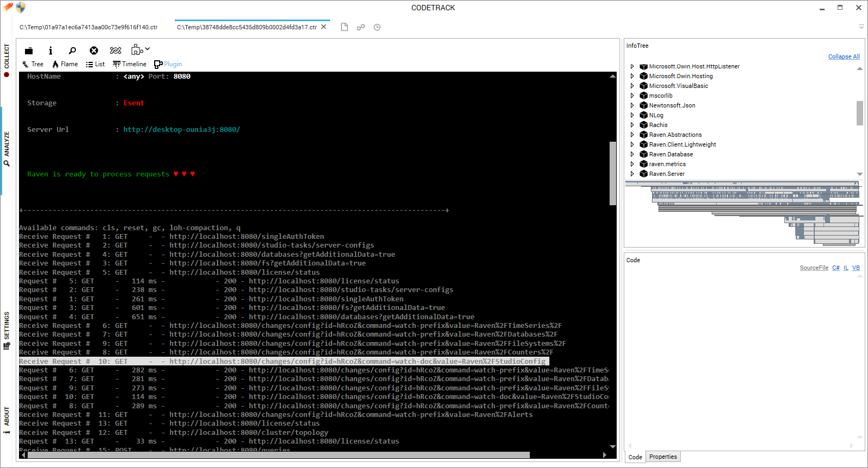Open the info (i) toolbar icon
This screenshot has height=468, width=868.
[x=50, y=50]
